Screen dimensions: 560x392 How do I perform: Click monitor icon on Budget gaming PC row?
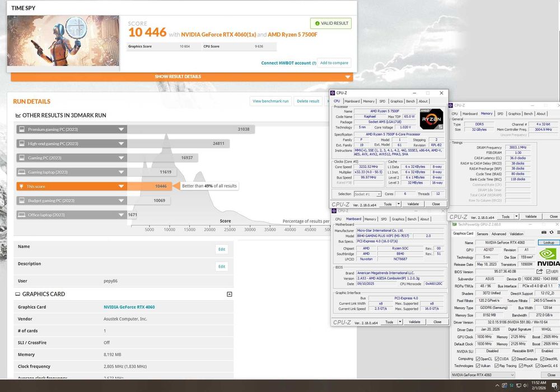tap(22, 200)
